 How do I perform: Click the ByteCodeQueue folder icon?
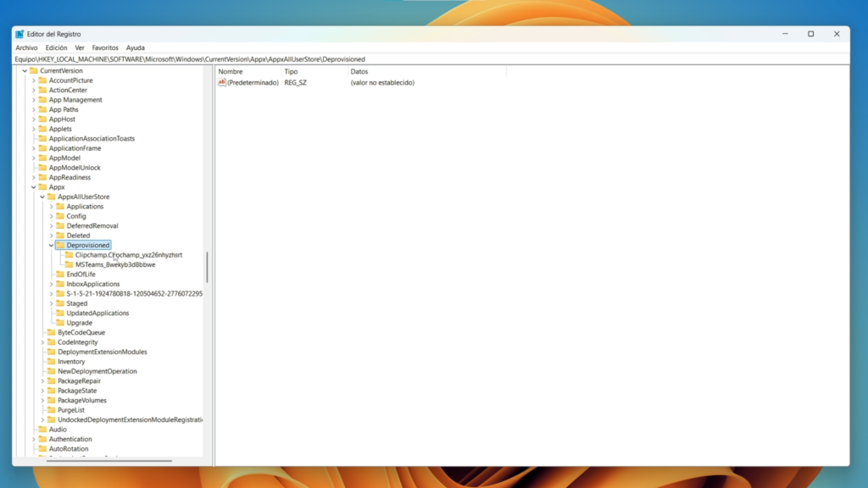click(x=51, y=333)
